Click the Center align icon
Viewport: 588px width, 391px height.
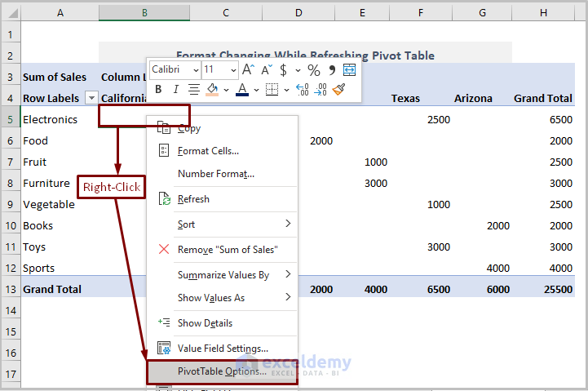(194, 89)
